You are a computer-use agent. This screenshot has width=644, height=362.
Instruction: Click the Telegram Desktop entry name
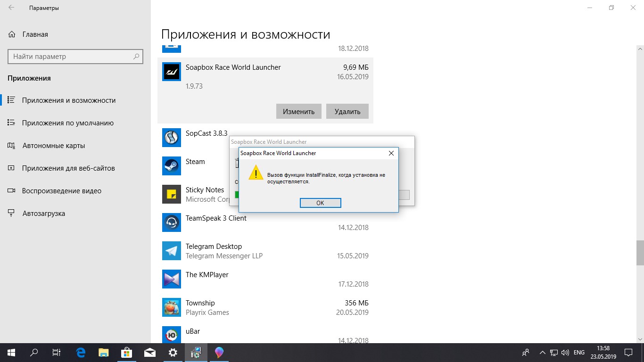pos(214,247)
